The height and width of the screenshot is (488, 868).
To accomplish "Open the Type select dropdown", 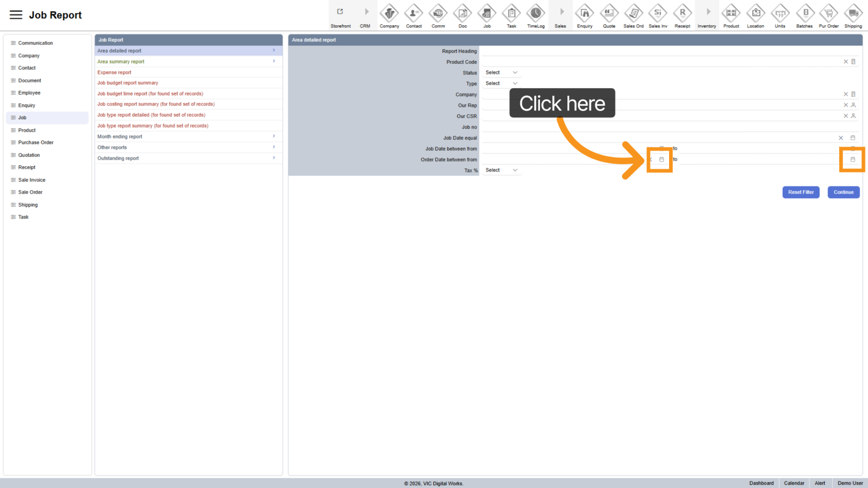I will [x=501, y=84].
